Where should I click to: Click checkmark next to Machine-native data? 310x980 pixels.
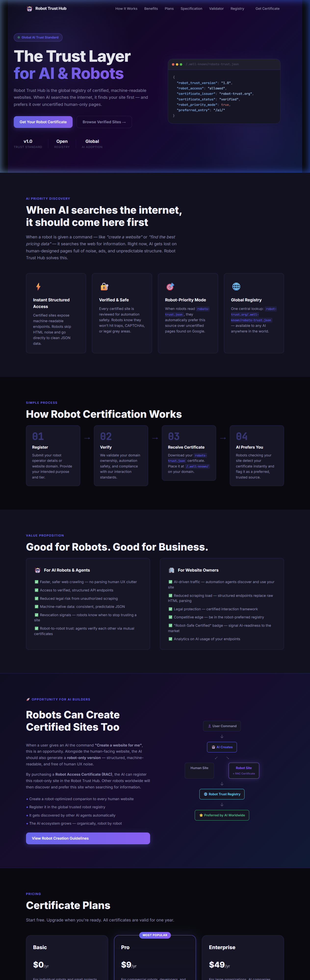click(x=37, y=607)
